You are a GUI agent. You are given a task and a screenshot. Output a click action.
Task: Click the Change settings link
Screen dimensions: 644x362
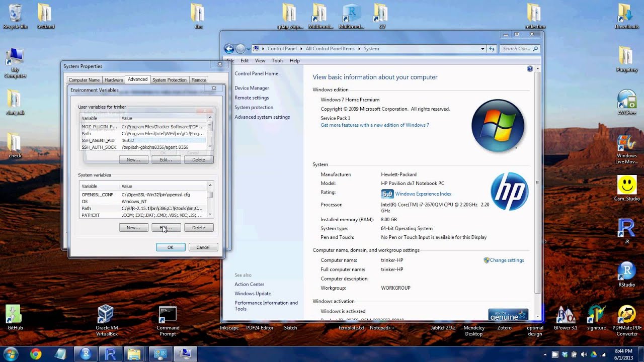507,260
